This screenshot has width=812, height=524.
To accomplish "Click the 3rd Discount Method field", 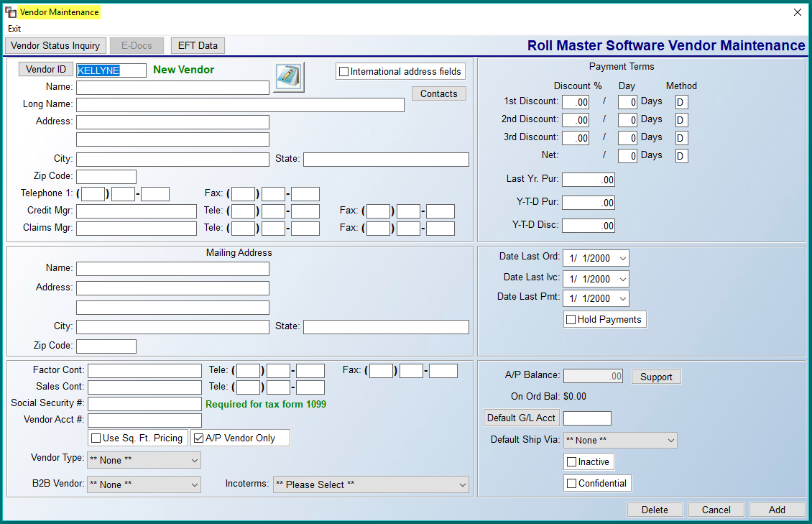I will point(682,138).
